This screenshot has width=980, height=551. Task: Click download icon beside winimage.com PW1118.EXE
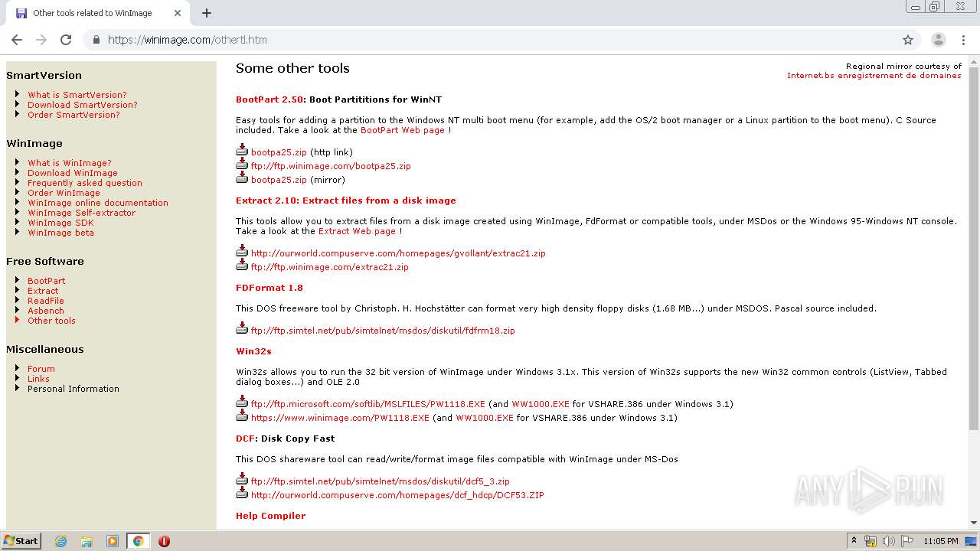(242, 415)
